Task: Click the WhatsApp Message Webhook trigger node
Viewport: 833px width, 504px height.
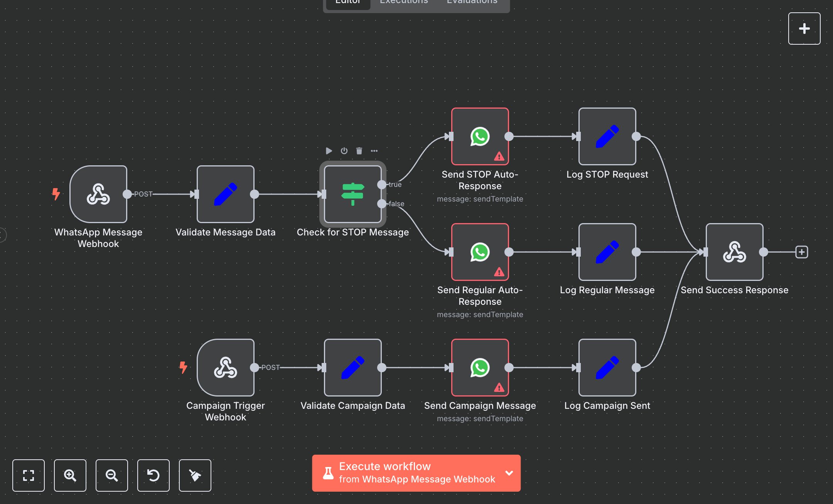Action: [98, 195]
